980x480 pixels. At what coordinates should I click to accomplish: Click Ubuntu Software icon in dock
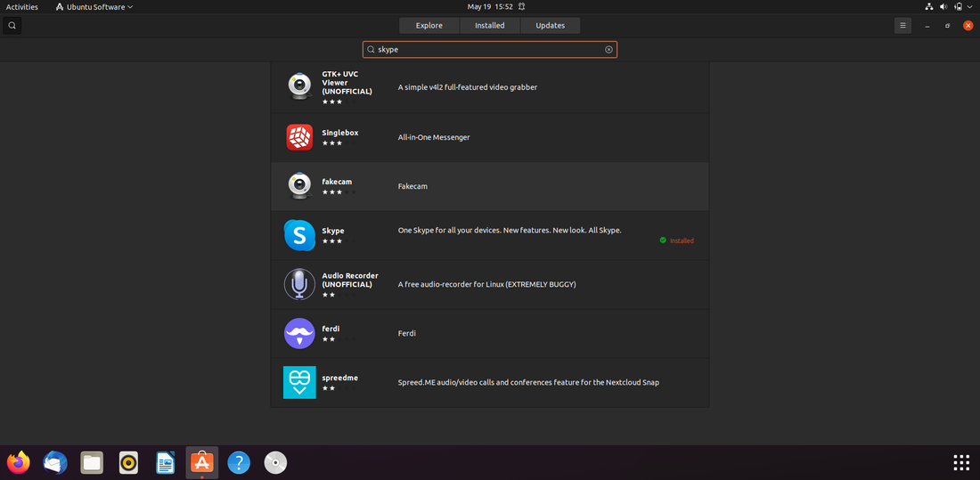coord(202,462)
